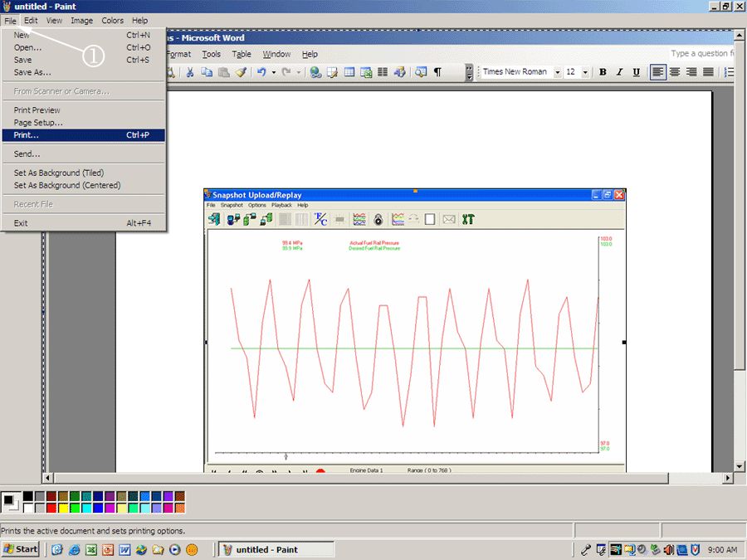Click the Underline formatting icon

click(x=636, y=72)
